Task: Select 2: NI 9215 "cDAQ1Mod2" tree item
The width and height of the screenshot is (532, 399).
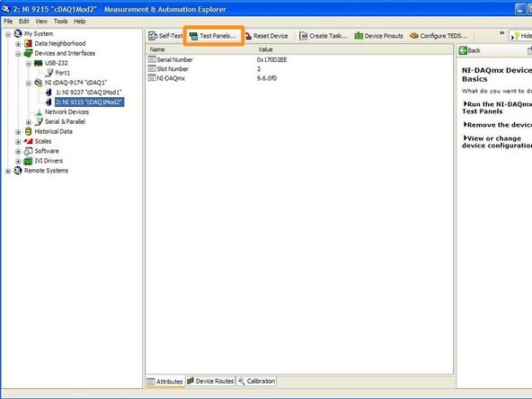Action: (x=89, y=102)
